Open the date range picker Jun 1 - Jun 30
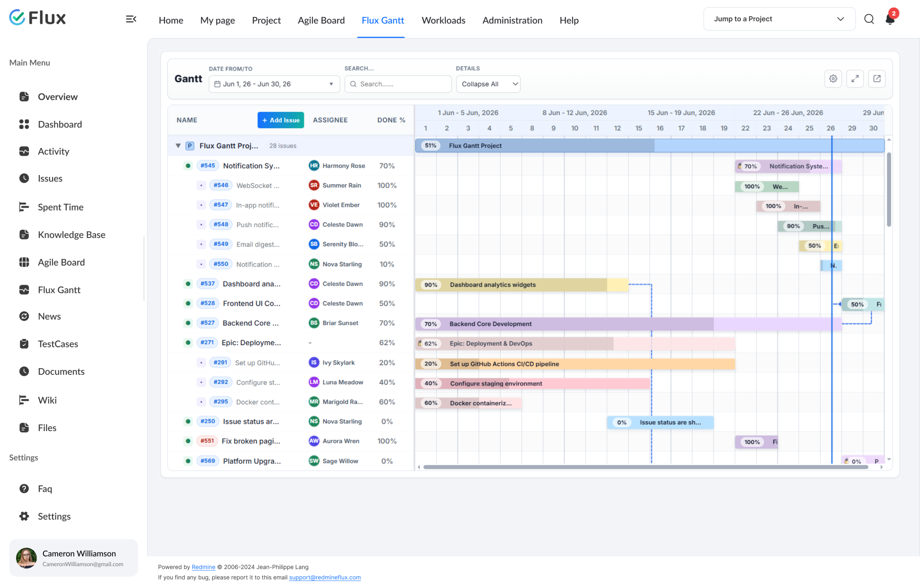The image size is (920, 588). [x=274, y=84]
